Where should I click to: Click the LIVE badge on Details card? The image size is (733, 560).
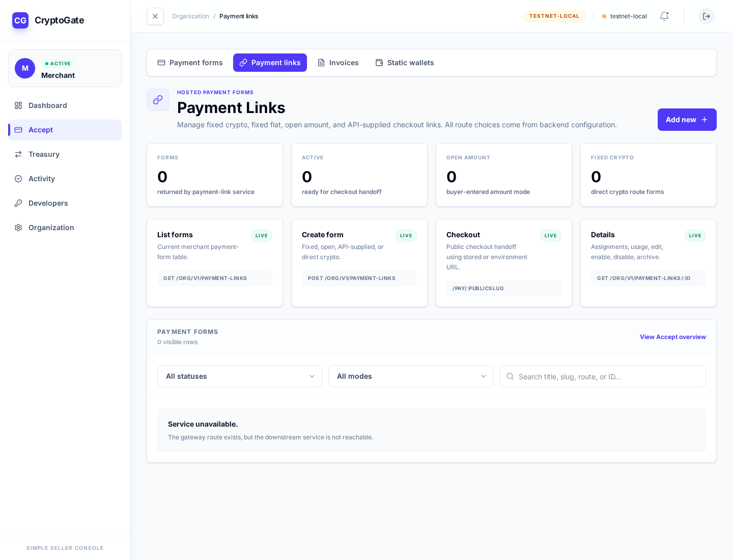[x=695, y=236]
